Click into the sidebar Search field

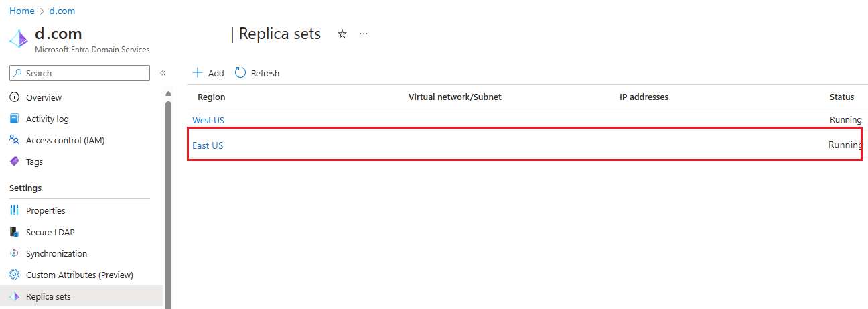pos(85,73)
